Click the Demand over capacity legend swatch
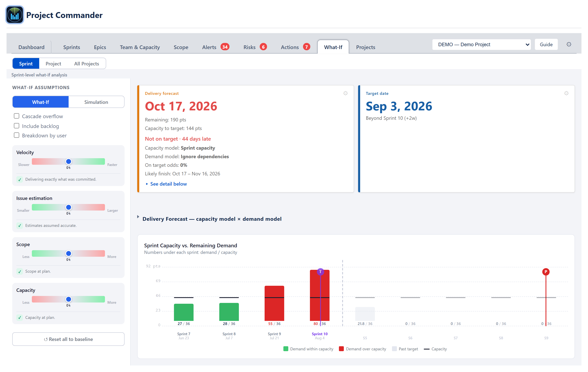The width and height of the screenshot is (588, 372). 341,349
